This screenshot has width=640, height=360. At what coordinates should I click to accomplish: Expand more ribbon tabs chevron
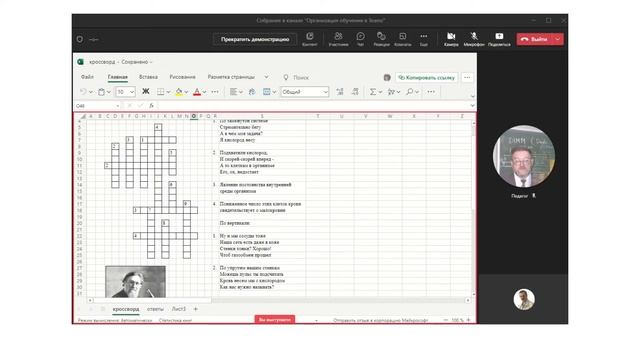click(267, 77)
